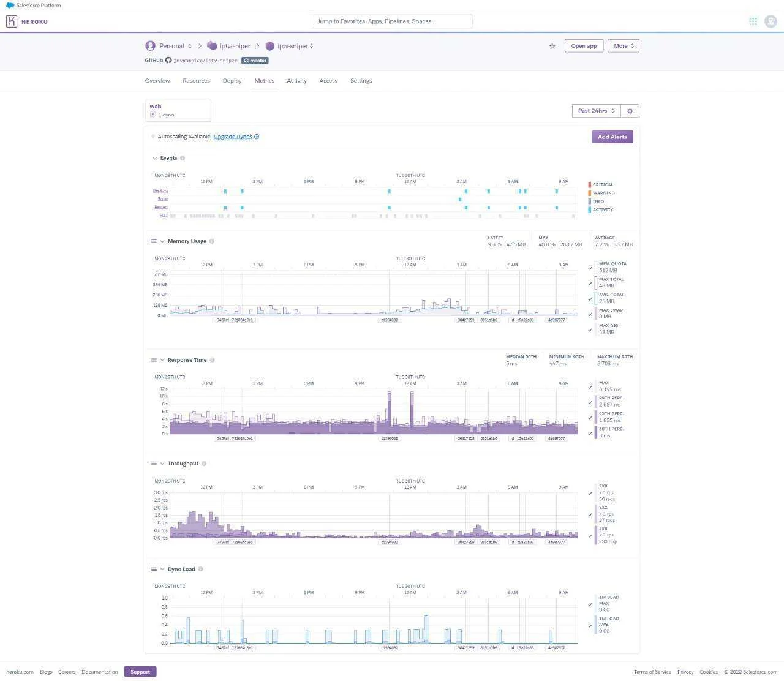784x681 pixels.
Task: Collapse the Memory Usage section chevron
Action: click(162, 241)
